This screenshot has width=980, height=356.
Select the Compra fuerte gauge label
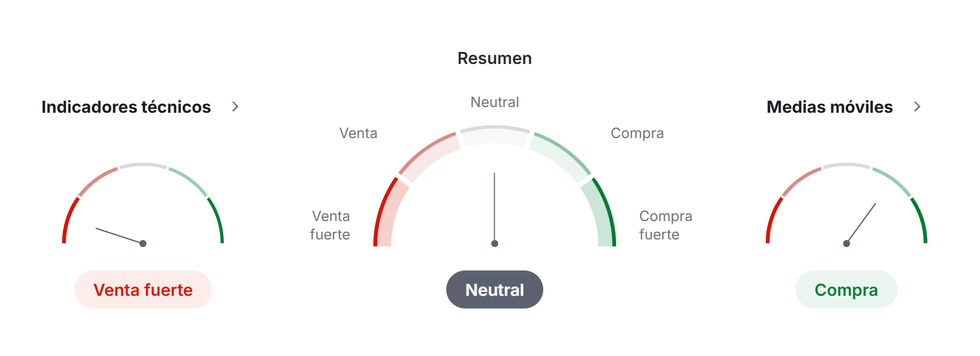pyautogui.click(x=666, y=225)
